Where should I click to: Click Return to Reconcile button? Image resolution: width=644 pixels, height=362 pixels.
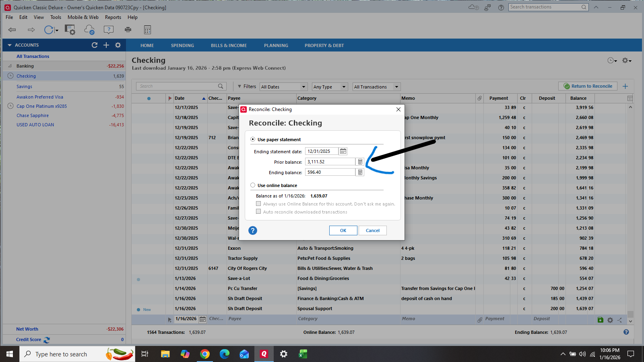[x=588, y=86]
